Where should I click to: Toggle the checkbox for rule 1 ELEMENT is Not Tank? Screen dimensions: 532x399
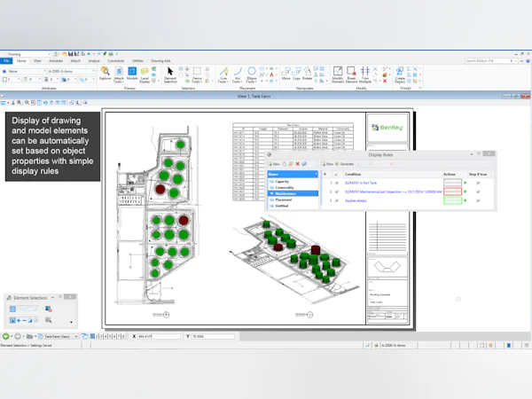coord(337,183)
